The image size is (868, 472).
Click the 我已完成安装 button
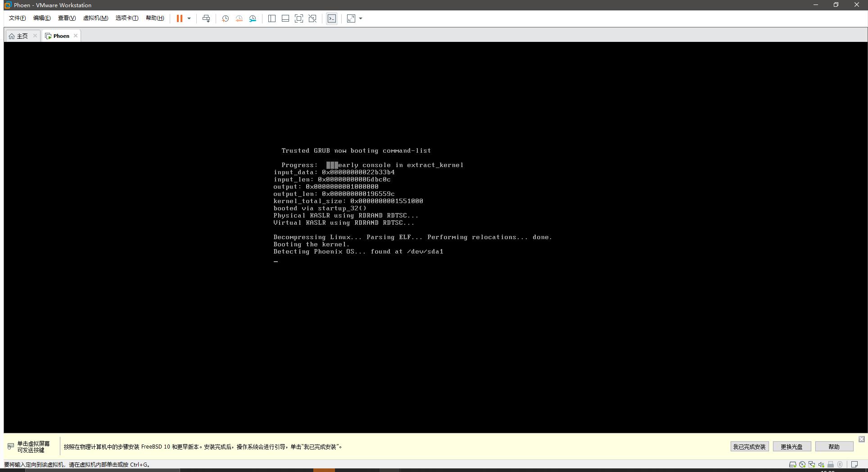(749, 446)
